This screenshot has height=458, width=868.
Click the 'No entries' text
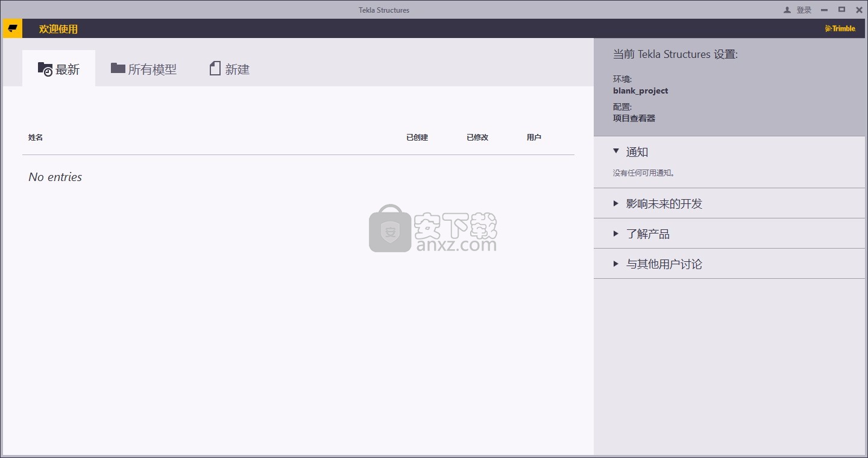pos(55,177)
